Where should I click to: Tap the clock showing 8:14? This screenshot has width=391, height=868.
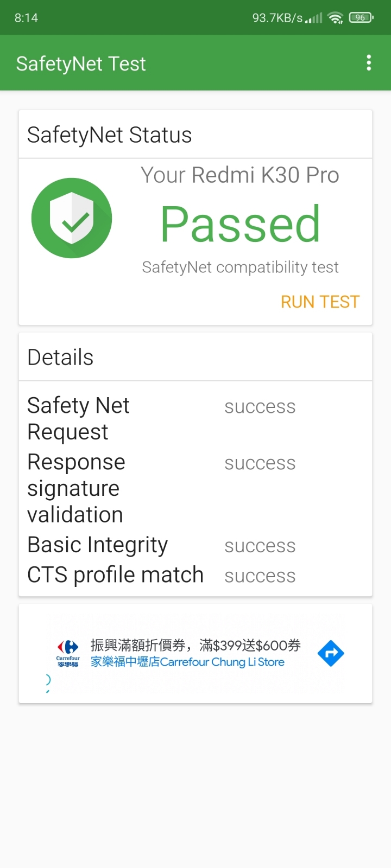coord(26,18)
